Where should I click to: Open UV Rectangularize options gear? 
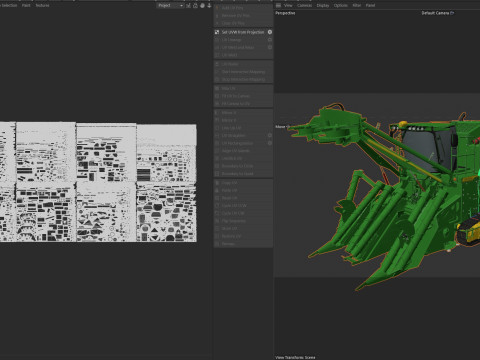pos(270,143)
